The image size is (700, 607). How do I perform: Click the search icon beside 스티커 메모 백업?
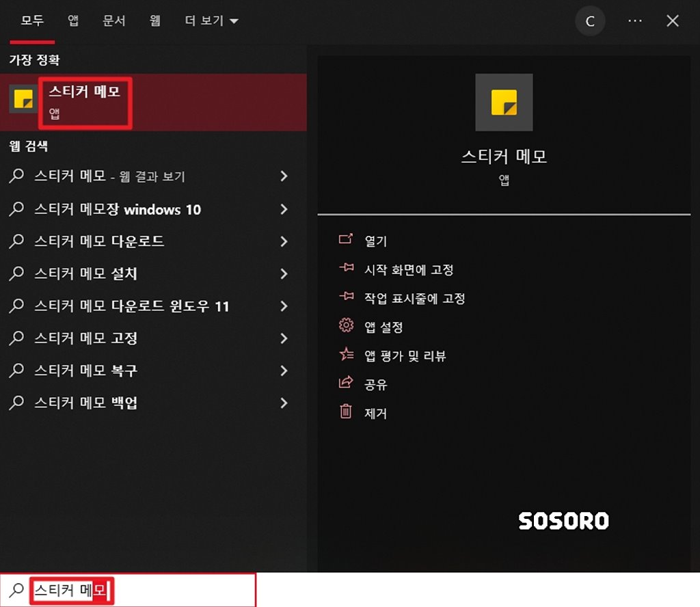16,403
